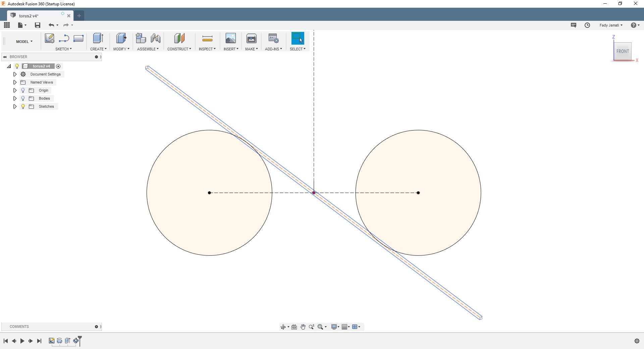Click the extrude feature in the timeline
This screenshot has width=644, height=349.
click(x=68, y=341)
